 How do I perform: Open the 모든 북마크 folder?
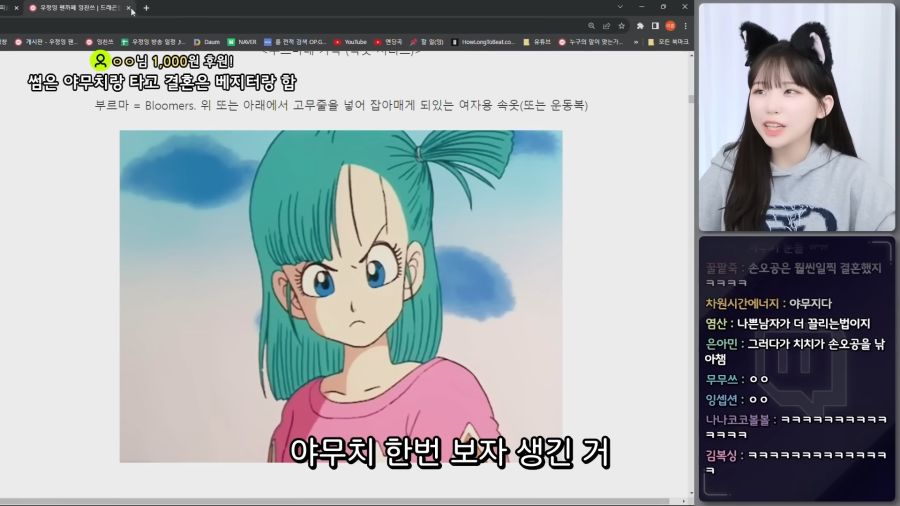click(670, 42)
